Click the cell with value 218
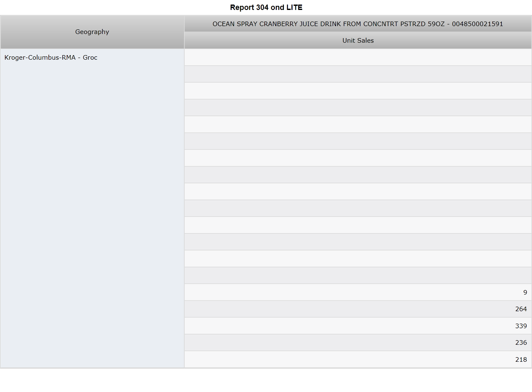Image resolution: width=532 pixels, height=392 pixels. tap(358, 359)
